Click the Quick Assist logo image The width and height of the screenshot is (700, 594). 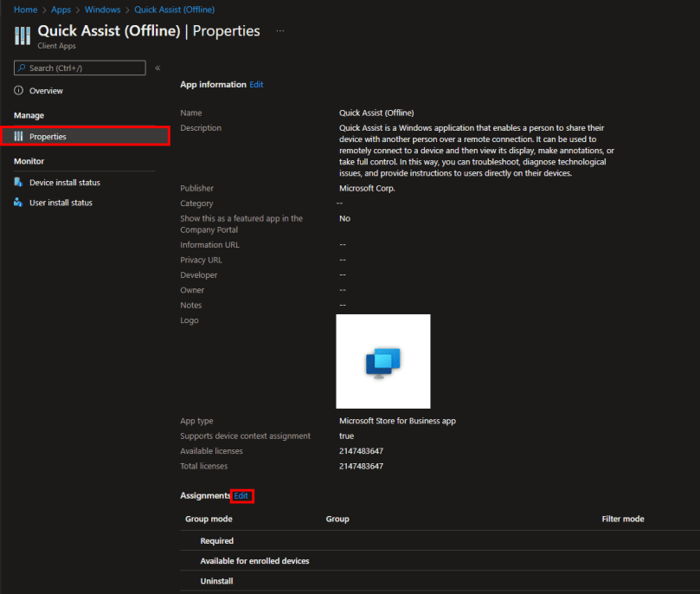pos(382,361)
